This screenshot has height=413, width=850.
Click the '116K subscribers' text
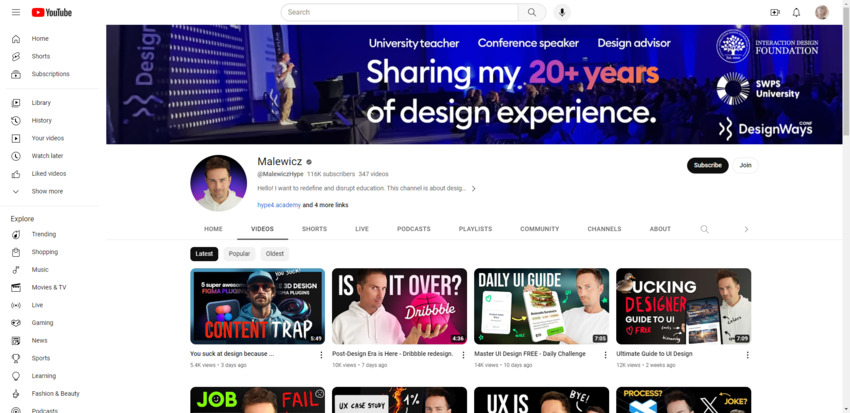(331, 175)
